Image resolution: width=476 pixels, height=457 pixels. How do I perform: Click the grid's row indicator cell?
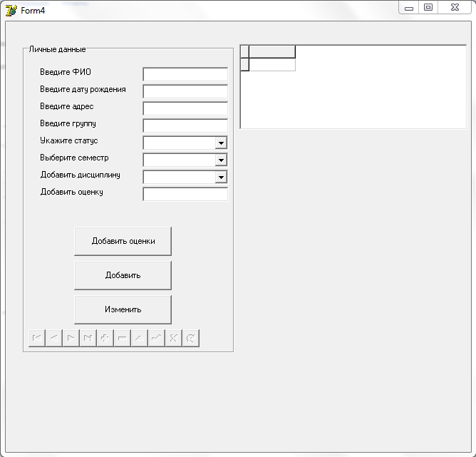pyautogui.click(x=244, y=65)
